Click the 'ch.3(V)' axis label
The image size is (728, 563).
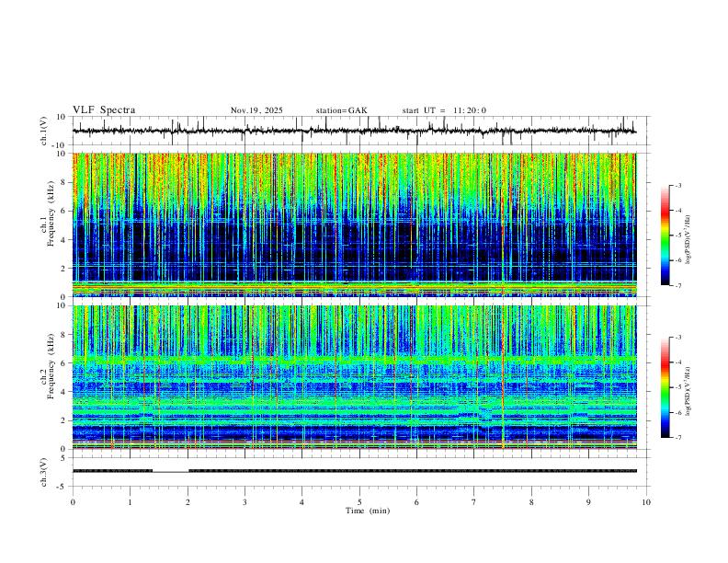(x=43, y=472)
